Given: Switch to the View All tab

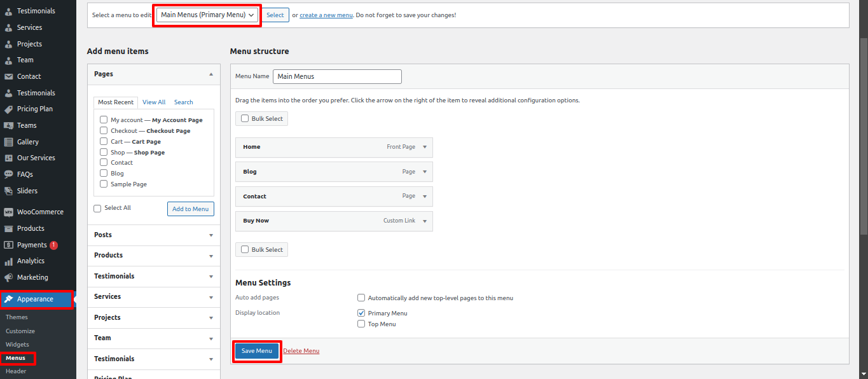Looking at the screenshot, I should pos(153,102).
